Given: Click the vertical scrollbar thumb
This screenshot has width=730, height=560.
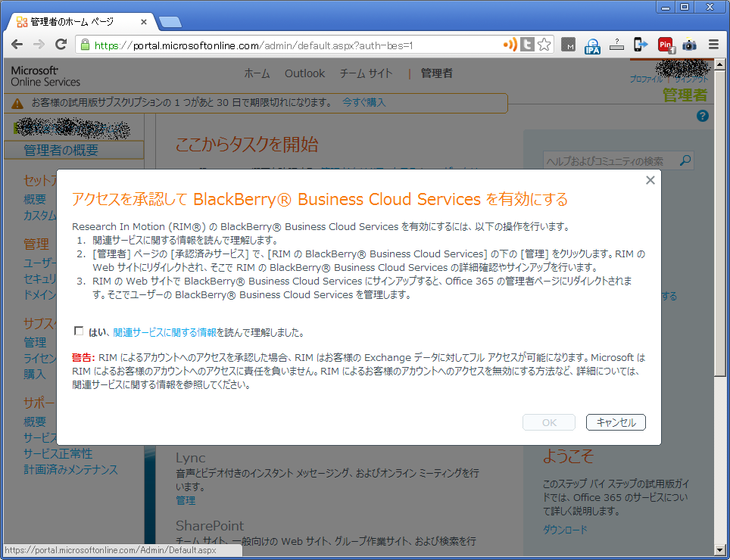Looking at the screenshot, I should click(x=719, y=223).
